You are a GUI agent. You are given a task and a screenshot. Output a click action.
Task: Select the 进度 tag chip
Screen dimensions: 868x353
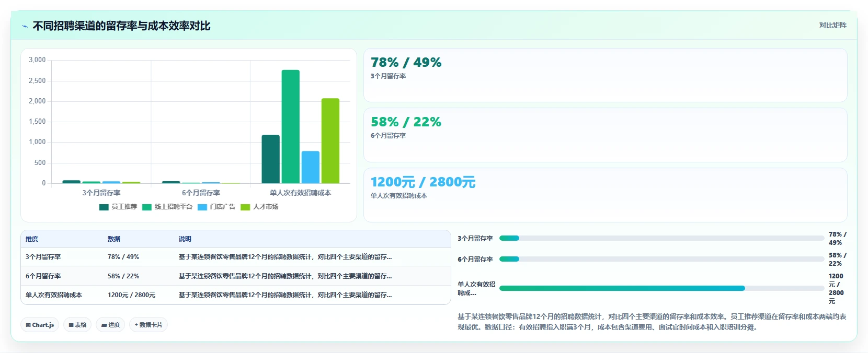pyautogui.click(x=110, y=325)
